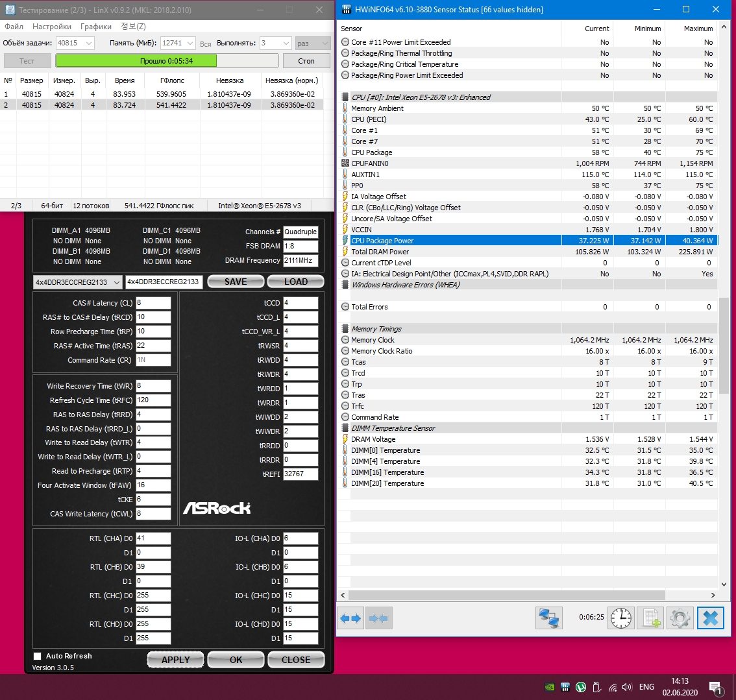This screenshot has height=700, width=736.
Task: Open the Настройки menu
Action: coord(52,26)
